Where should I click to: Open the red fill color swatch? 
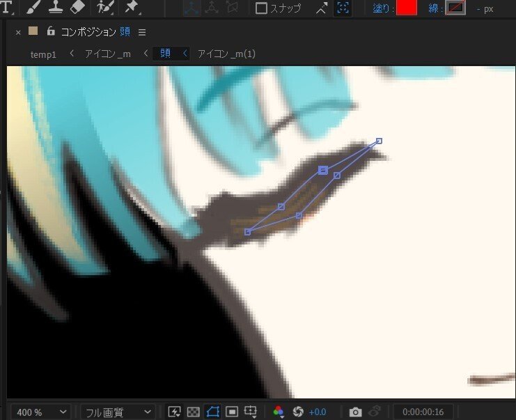[x=407, y=8]
